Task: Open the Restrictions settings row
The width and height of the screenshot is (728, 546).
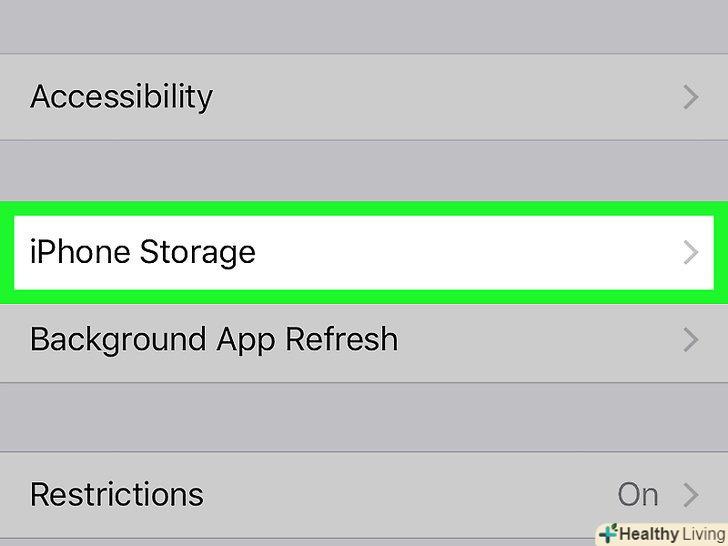Action: [300, 494]
